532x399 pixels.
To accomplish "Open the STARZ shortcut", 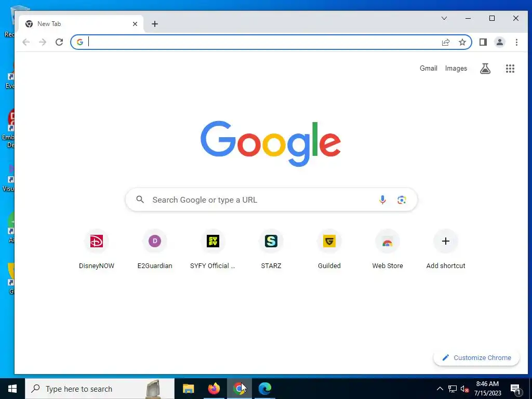I will click(271, 249).
